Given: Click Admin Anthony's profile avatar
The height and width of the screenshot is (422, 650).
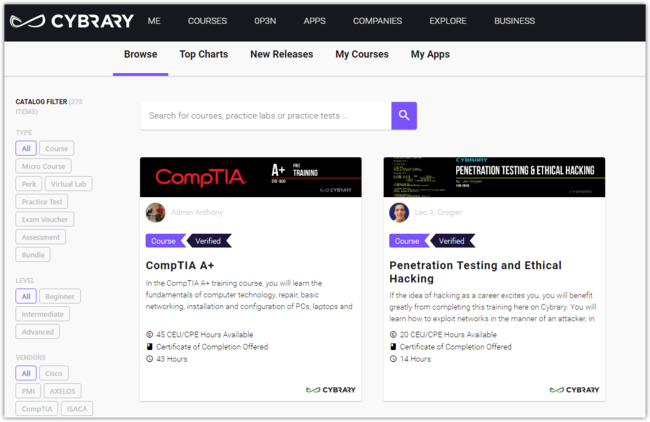Looking at the screenshot, I should click(x=155, y=212).
